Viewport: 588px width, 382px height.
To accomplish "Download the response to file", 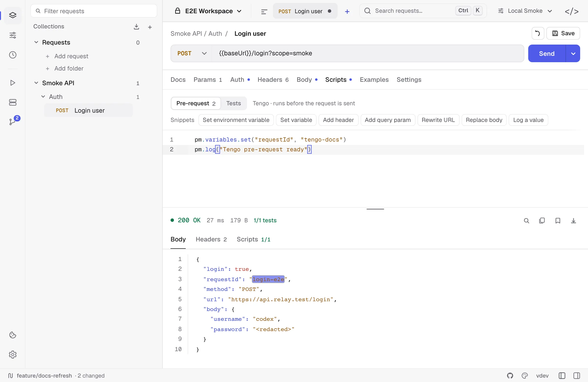I will (574, 221).
